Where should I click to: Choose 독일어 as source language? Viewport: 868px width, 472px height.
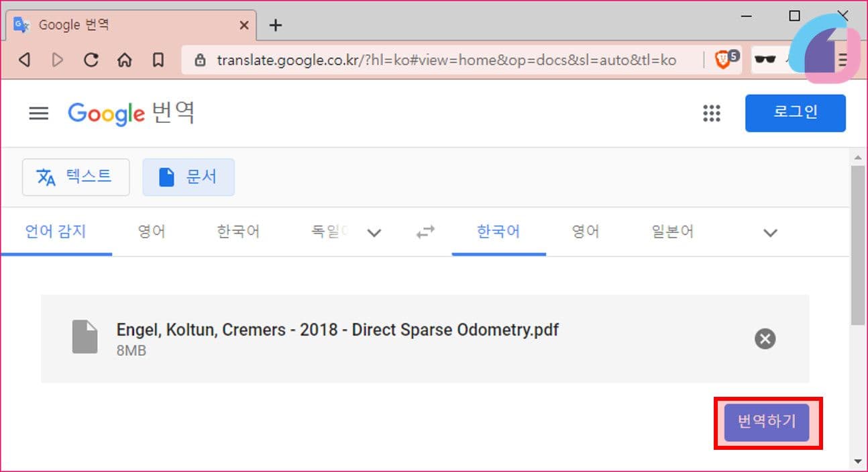329,232
